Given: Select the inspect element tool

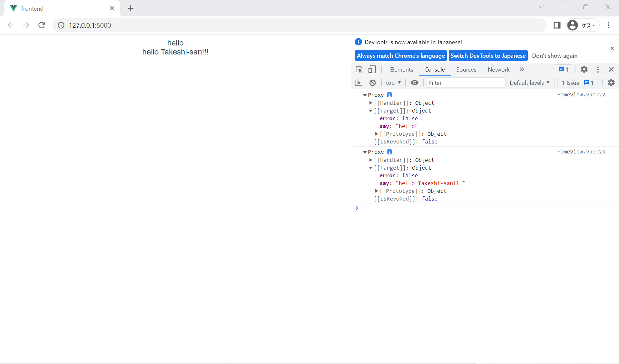Looking at the screenshot, I should [x=359, y=69].
